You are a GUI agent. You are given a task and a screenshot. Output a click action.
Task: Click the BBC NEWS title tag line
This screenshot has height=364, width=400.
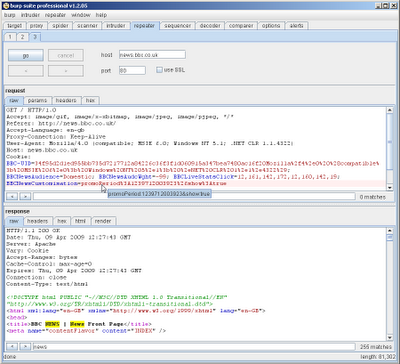click(x=79, y=324)
